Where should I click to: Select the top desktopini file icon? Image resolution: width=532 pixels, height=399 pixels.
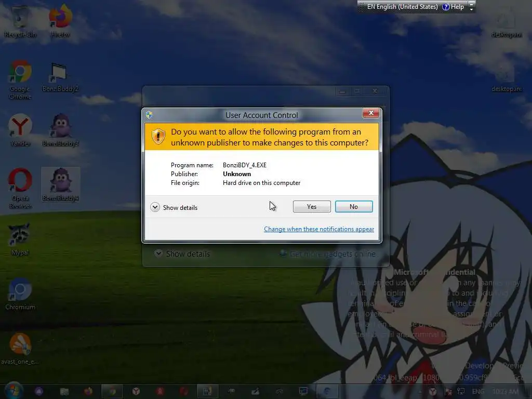coord(506,23)
